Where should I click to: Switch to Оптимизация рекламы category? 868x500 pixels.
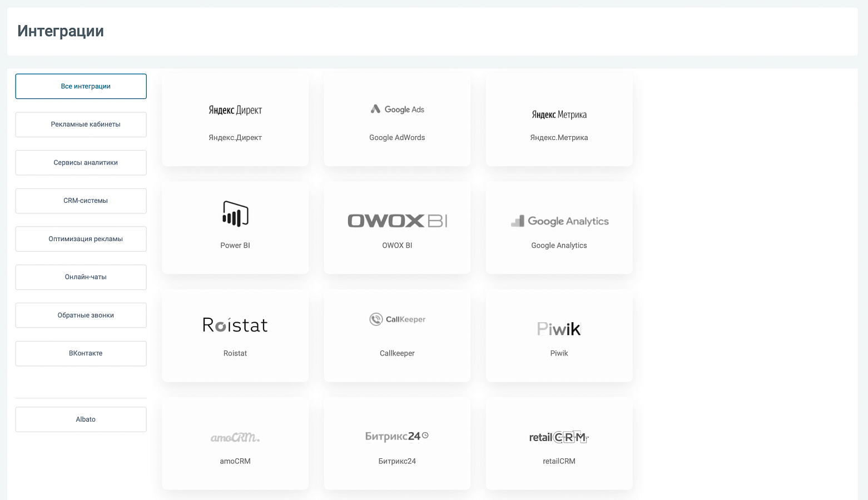click(81, 239)
